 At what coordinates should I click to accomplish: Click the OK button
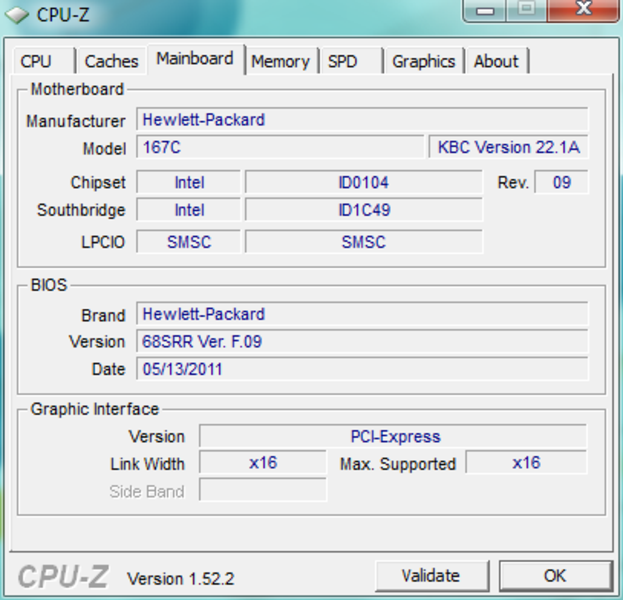point(555,576)
